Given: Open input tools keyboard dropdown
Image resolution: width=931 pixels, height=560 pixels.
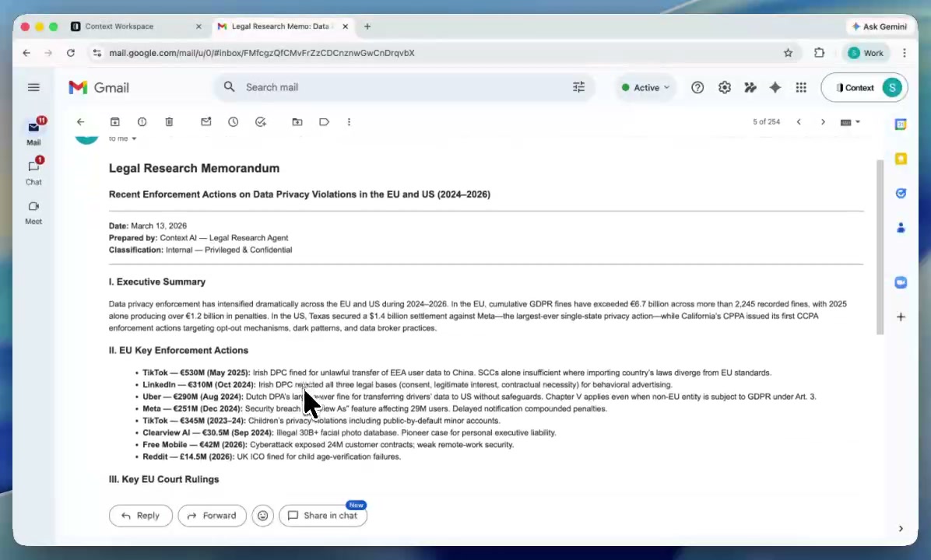Looking at the screenshot, I should [x=850, y=122].
